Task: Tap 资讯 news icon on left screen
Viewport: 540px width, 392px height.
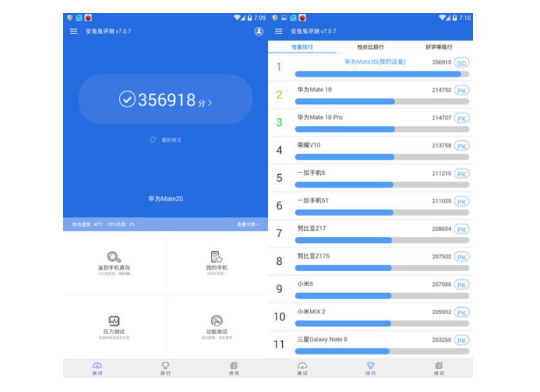Action: (233, 366)
